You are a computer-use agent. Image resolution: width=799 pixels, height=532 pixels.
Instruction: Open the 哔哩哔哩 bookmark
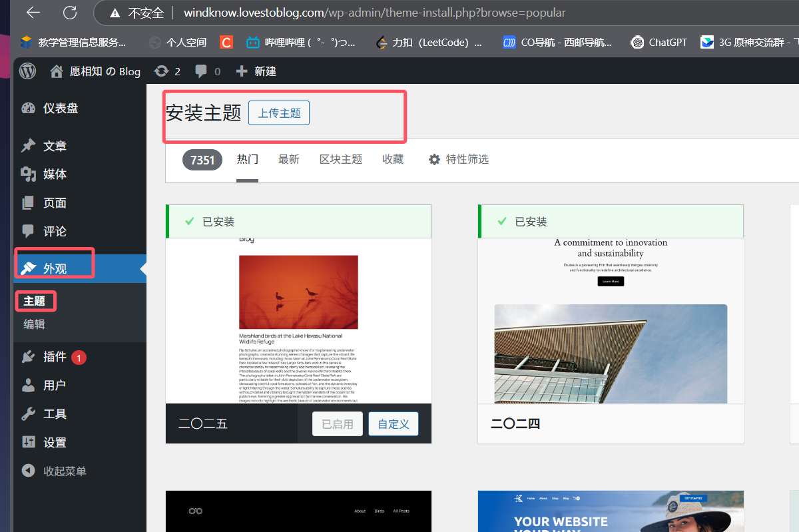(300, 43)
